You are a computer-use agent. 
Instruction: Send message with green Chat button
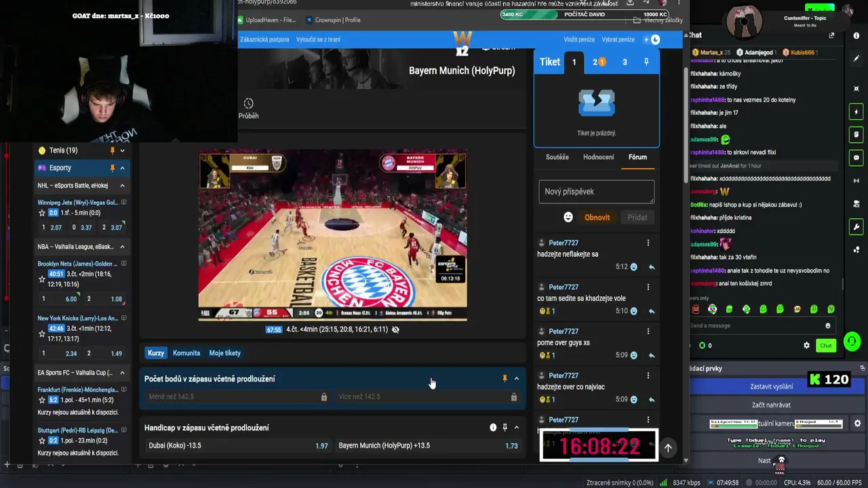click(x=825, y=346)
